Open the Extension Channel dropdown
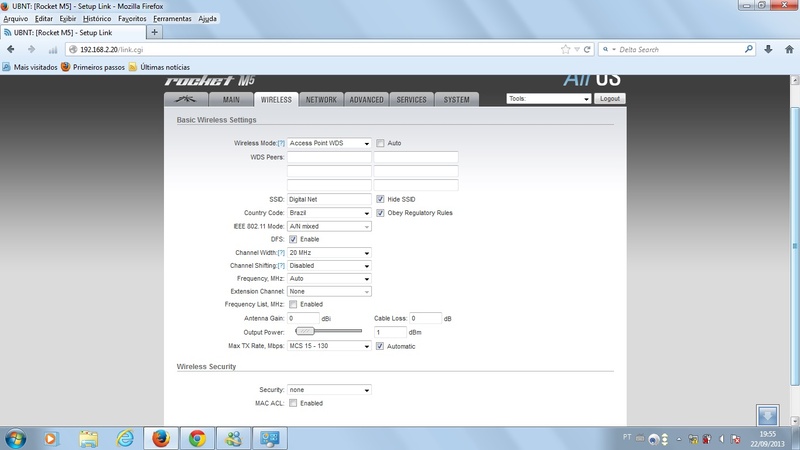This screenshot has width=800, height=450. (x=329, y=291)
